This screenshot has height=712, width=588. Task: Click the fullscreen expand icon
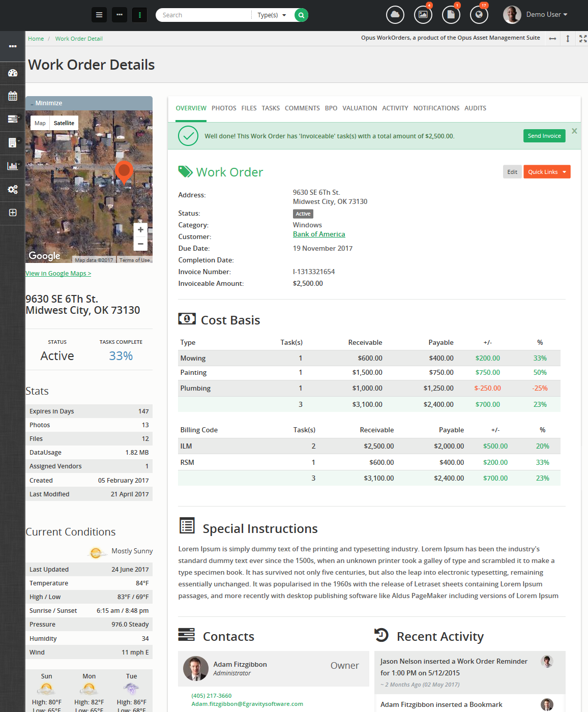[x=583, y=39]
